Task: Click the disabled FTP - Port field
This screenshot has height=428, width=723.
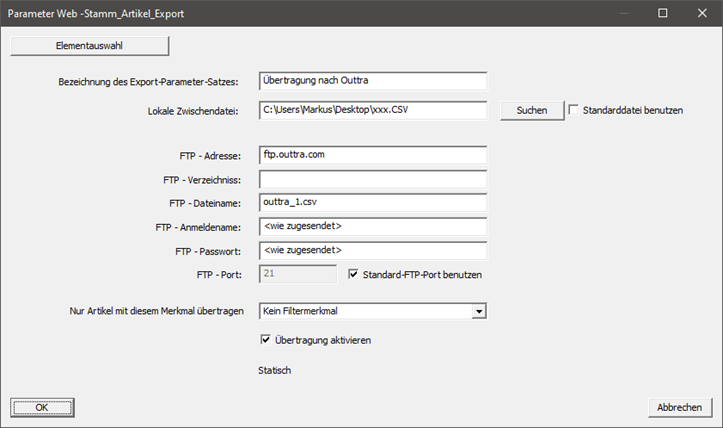Action: [298, 274]
